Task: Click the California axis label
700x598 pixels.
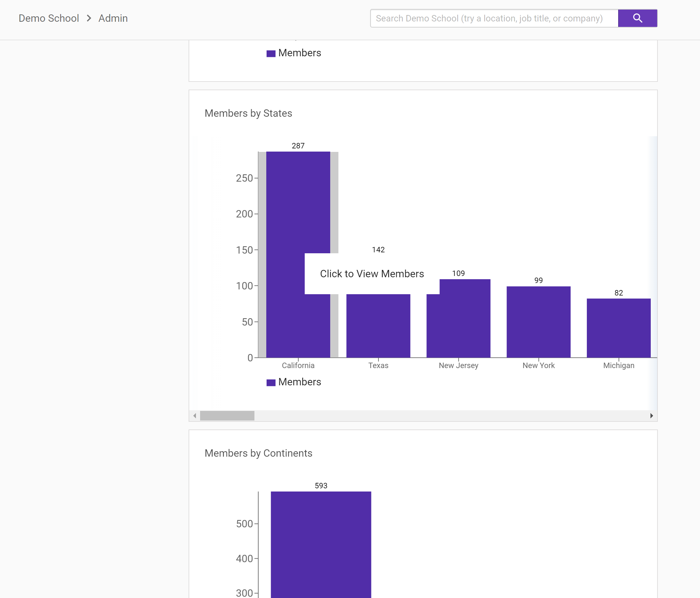Action: (298, 366)
